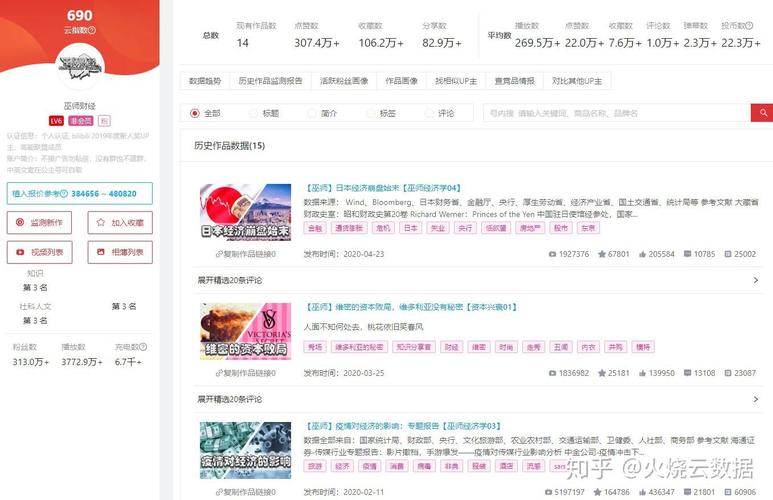Copy link for the 2020-04-23 video
Image resolution: width=773 pixels, height=500 pixels.
coord(246,254)
